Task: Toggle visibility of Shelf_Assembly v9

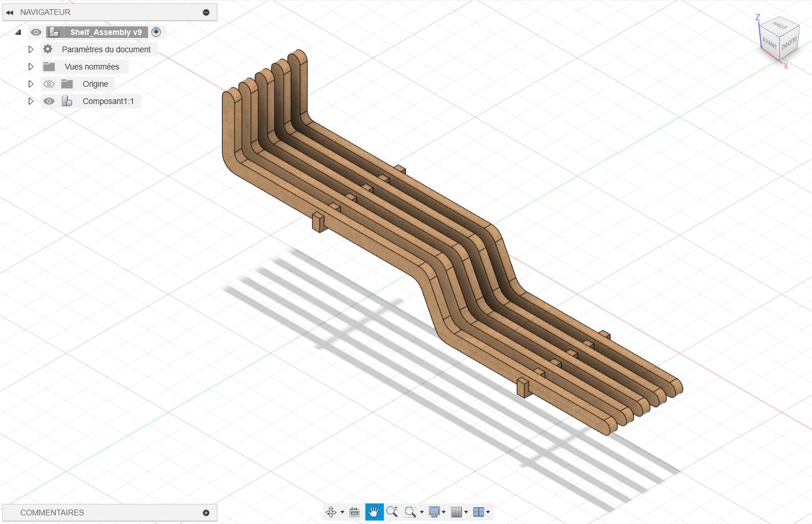Action: [x=36, y=32]
